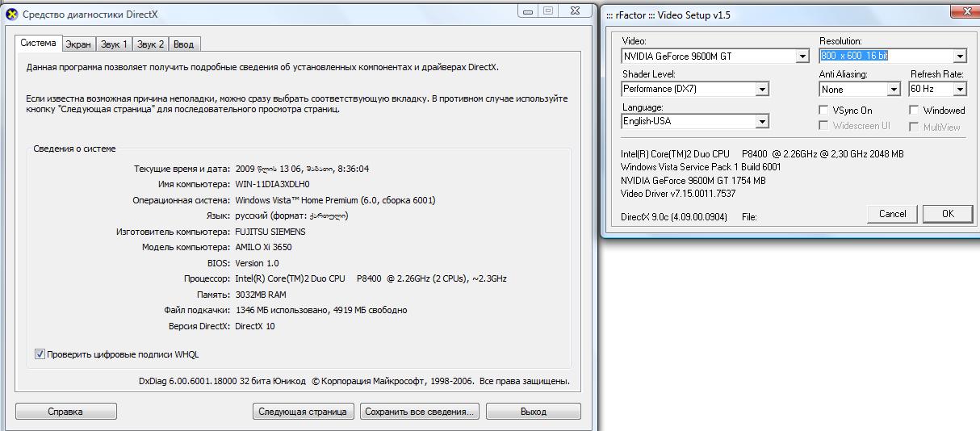Toggle the WHQL digital signatures checkbox
980x431 pixels.
pos(40,354)
